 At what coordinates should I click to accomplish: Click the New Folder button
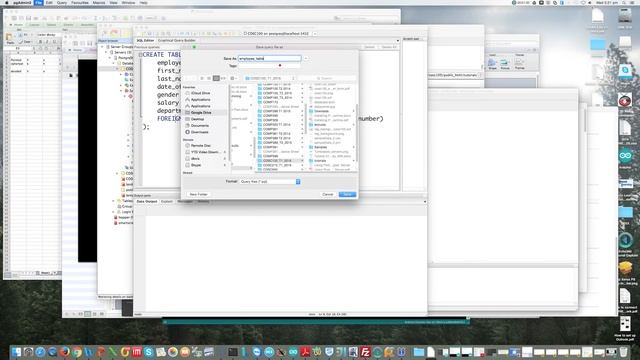click(x=199, y=194)
